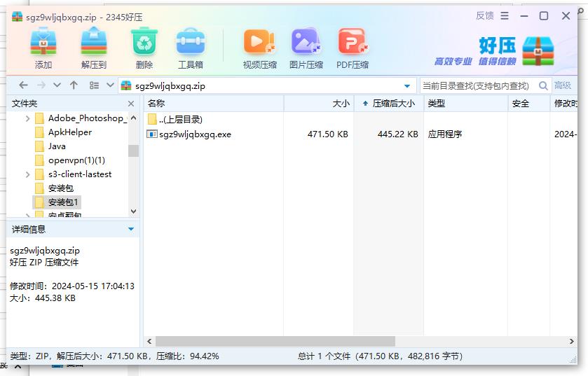The width and height of the screenshot is (588, 376).
Task: Click the folder tree scrollbar thumb
Action: pyautogui.click(x=133, y=151)
